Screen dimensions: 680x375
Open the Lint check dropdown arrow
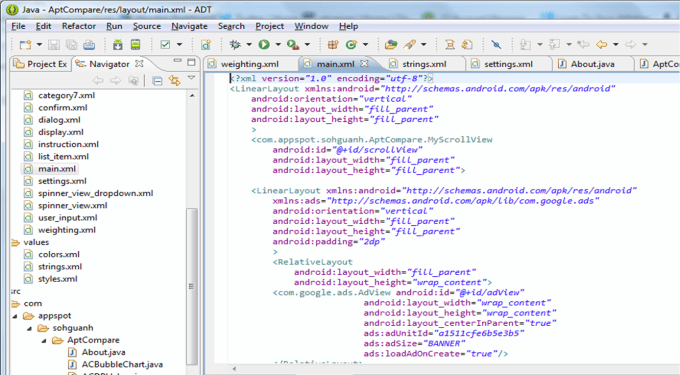click(180, 45)
